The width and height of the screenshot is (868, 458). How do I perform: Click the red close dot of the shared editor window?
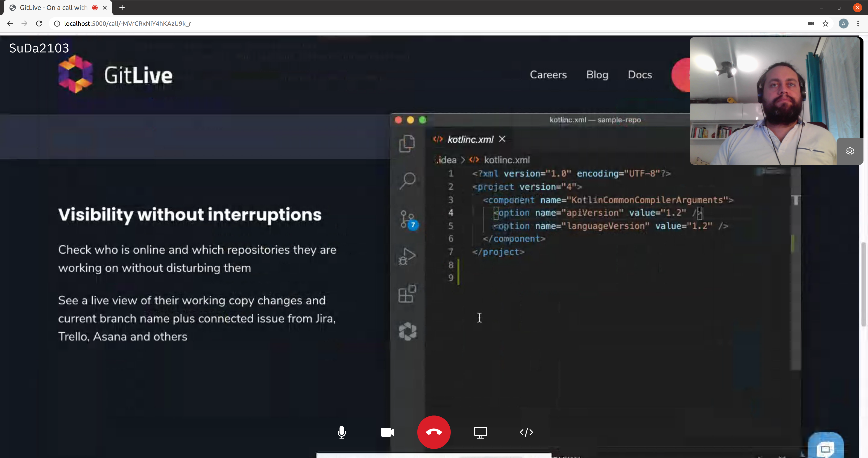398,120
